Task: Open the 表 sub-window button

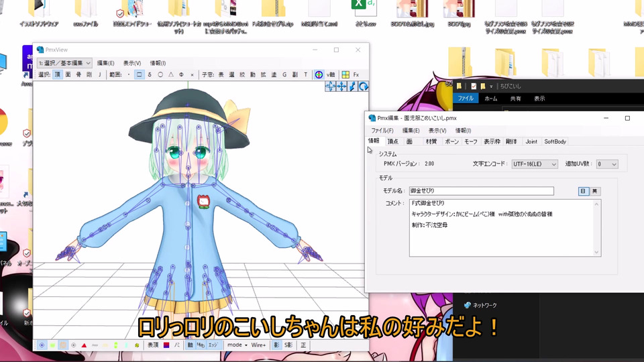Action: (x=221, y=74)
